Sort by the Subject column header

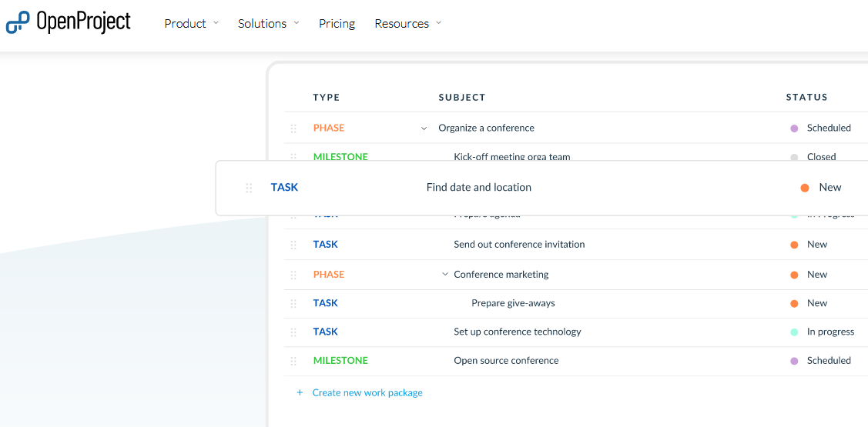tap(462, 98)
